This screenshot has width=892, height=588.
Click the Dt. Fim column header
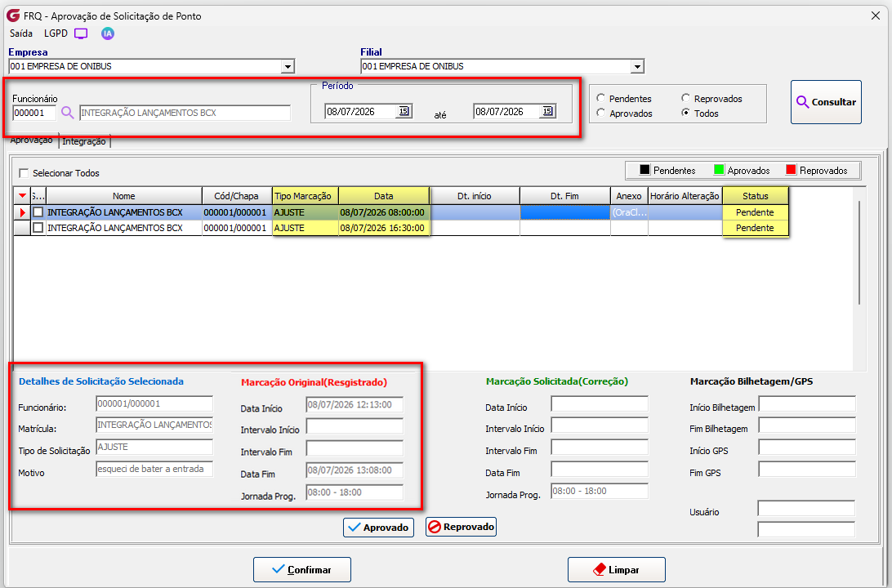pos(565,196)
